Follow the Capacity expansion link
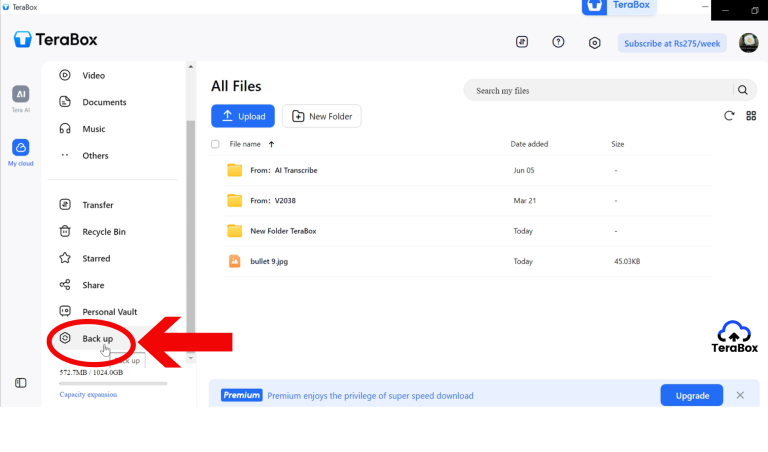The height and width of the screenshot is (452, 768). [x=88, y=394]
